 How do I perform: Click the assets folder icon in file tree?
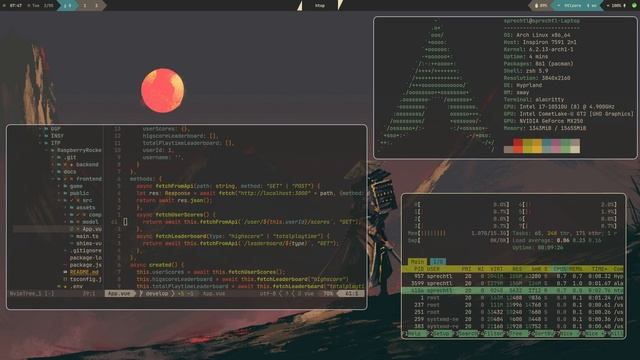(x=71, y=207)
